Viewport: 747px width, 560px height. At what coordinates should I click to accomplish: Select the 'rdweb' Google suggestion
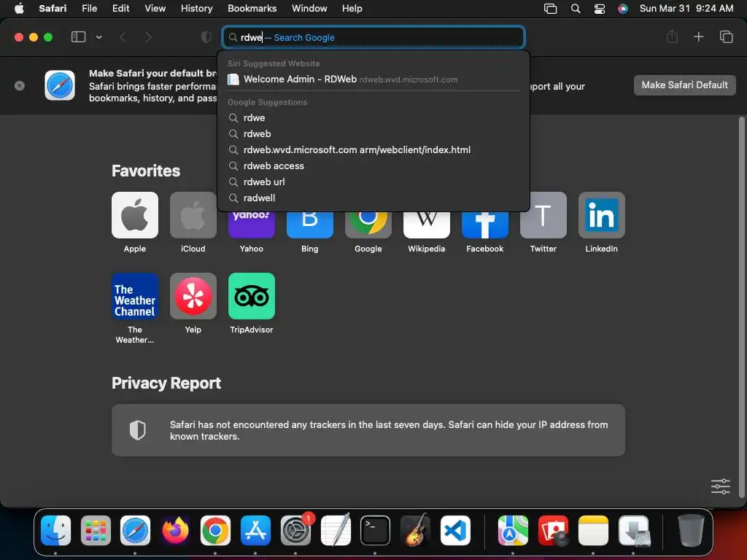[373, 134]
